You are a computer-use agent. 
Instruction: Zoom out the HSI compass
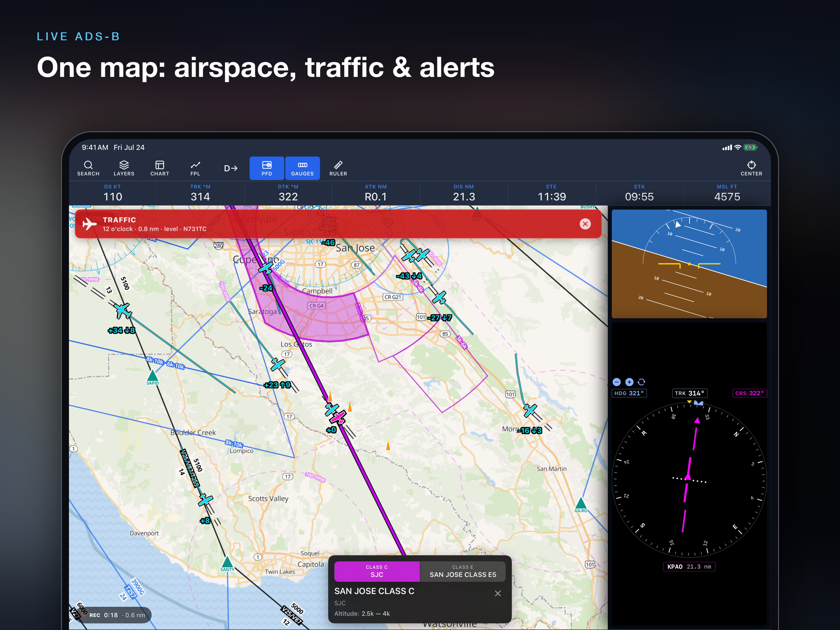pos(617,382)
